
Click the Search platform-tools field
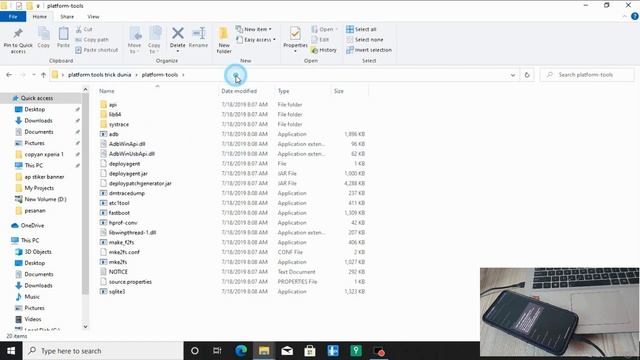coord(587,75)
